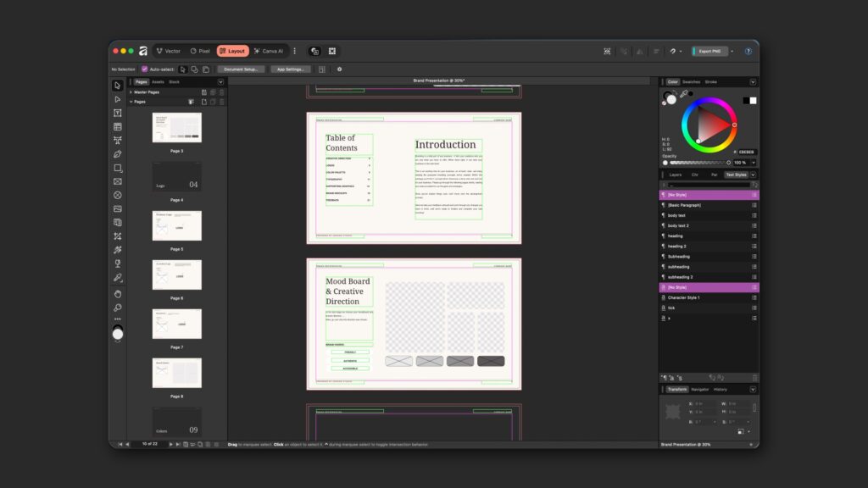868x488 pixels.
Task: Click the red corner of color triangle
Action: pos(728,125)
